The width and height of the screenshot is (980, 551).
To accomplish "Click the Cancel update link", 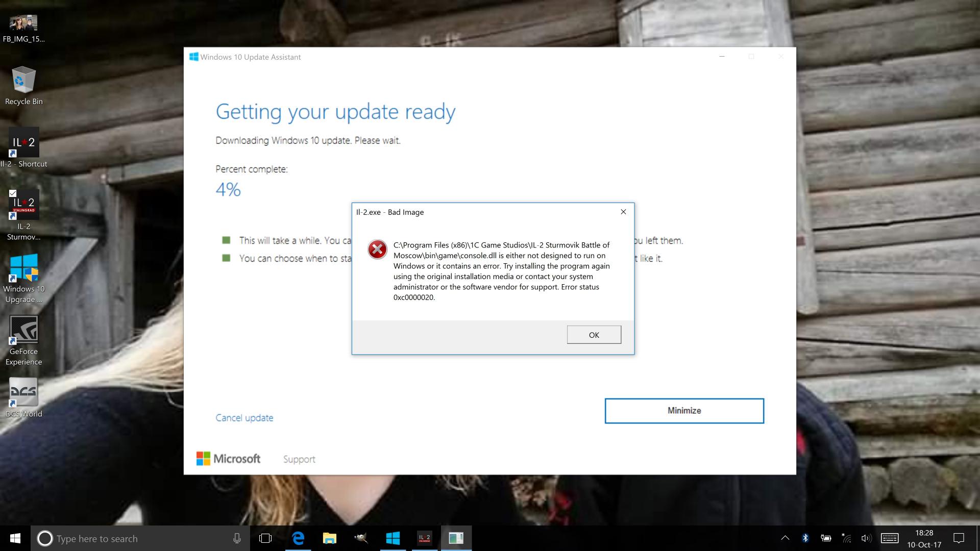I will pyautogui.click(x=244, y=418).
